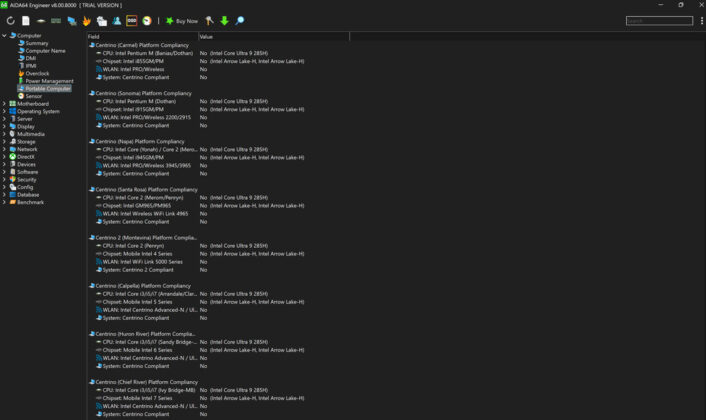
Task: Expand the Network node arrow
Action: point(4,149)
